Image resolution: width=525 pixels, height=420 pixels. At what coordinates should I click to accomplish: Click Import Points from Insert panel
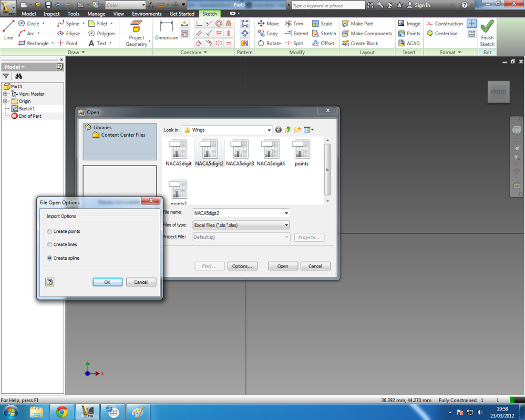(x=409, y=33)
